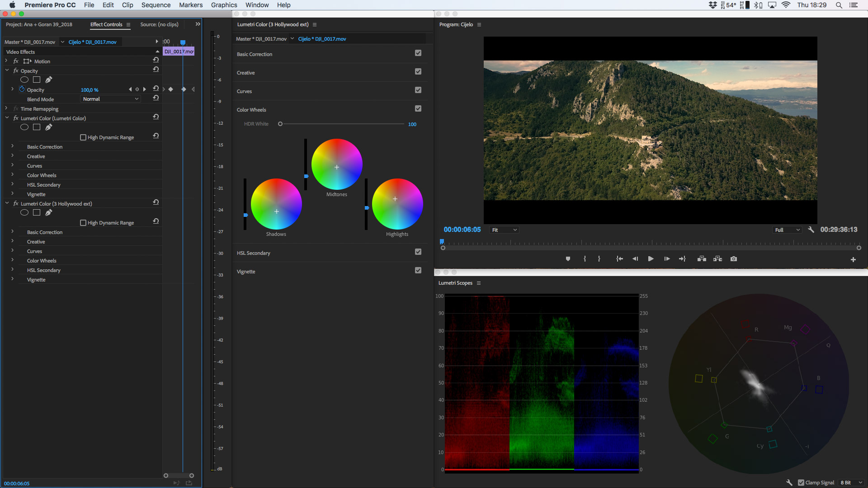Click the Step Forward one frame button
Image resolution: width=868 pixels, height=488 pixels.
(666, 259)
